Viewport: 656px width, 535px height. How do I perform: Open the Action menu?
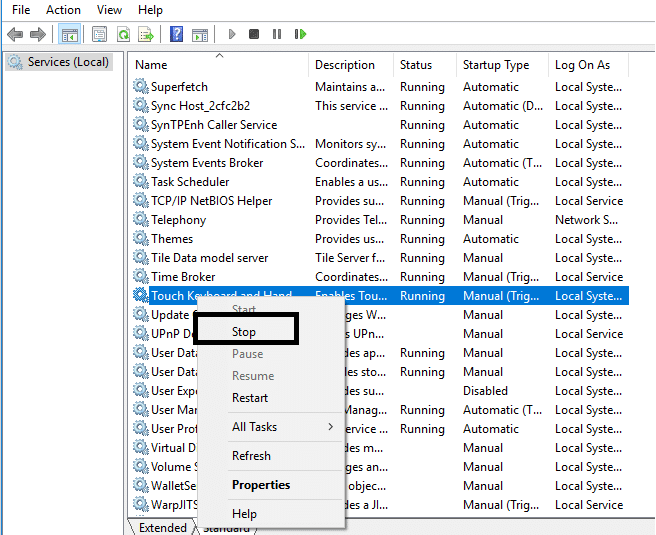click(63, 10)
